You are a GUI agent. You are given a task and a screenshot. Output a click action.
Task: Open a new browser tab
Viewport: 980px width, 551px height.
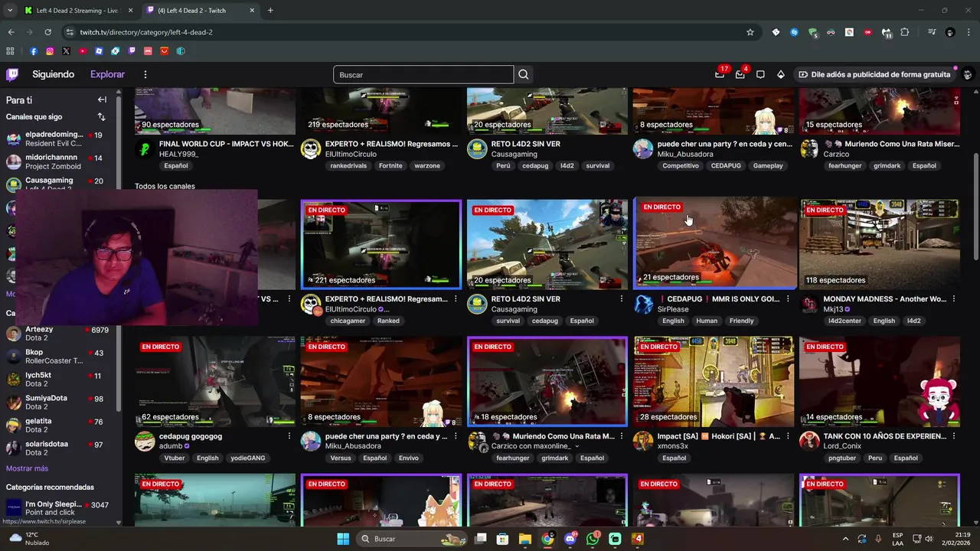[x=270, y=10]
